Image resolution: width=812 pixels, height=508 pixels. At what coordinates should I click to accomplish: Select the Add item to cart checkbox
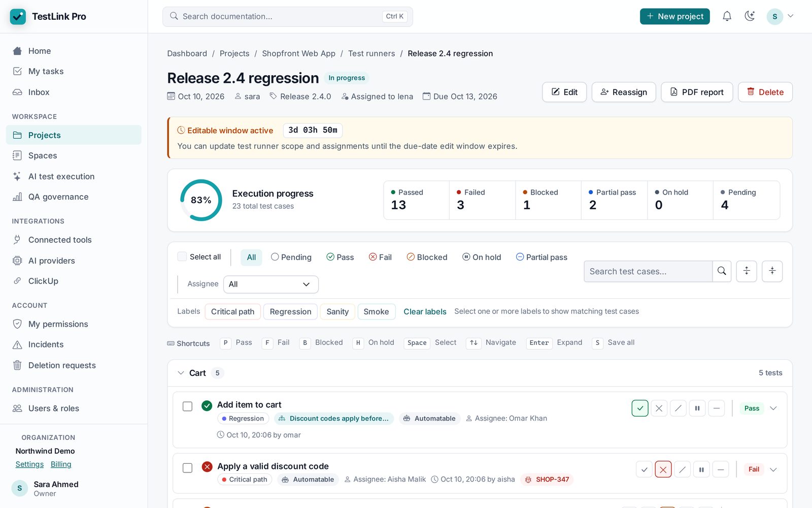pyautogui.click(x=187, y=406)
